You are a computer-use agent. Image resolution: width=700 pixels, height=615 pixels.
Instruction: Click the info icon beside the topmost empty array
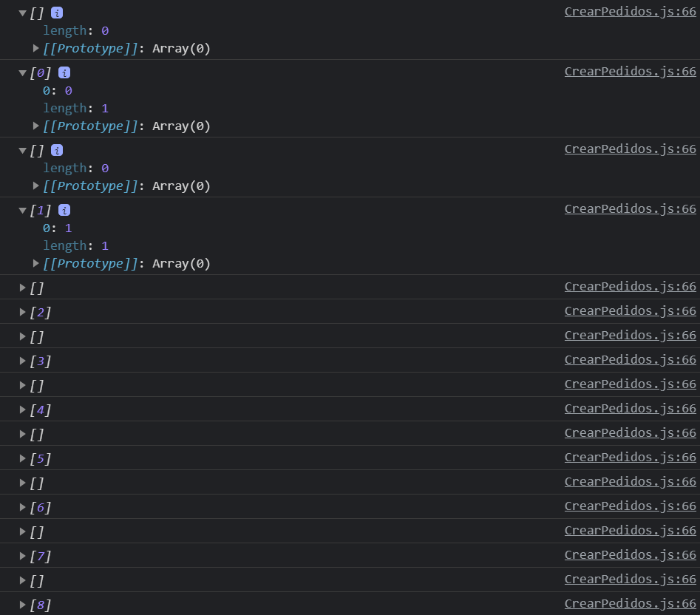tap(57, 13)
